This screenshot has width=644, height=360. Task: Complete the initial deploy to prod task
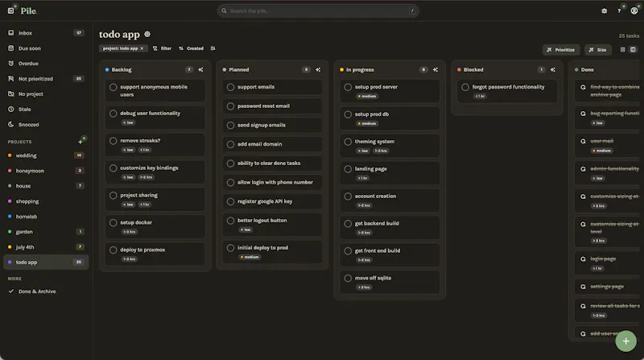tap(230, 248)
